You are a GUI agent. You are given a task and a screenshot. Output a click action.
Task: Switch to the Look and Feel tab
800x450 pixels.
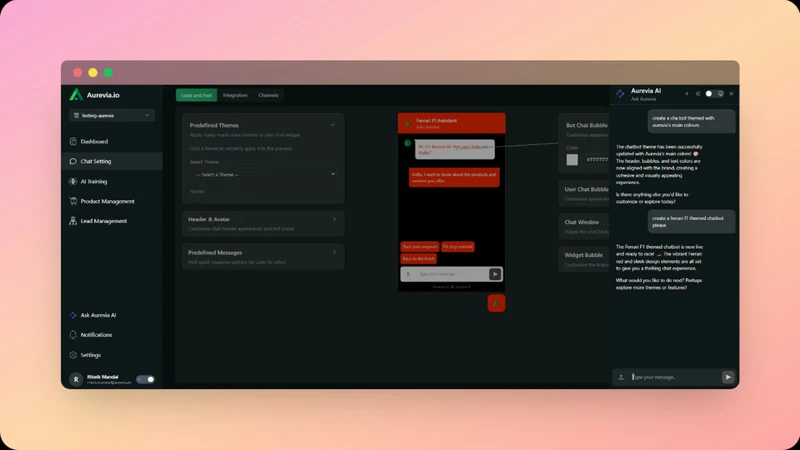[196, 95]
